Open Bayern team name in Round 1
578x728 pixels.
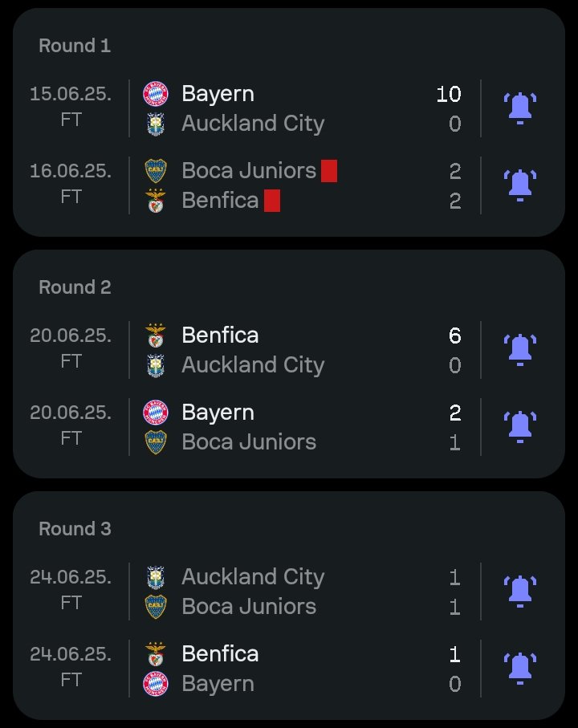coord(218,94)
